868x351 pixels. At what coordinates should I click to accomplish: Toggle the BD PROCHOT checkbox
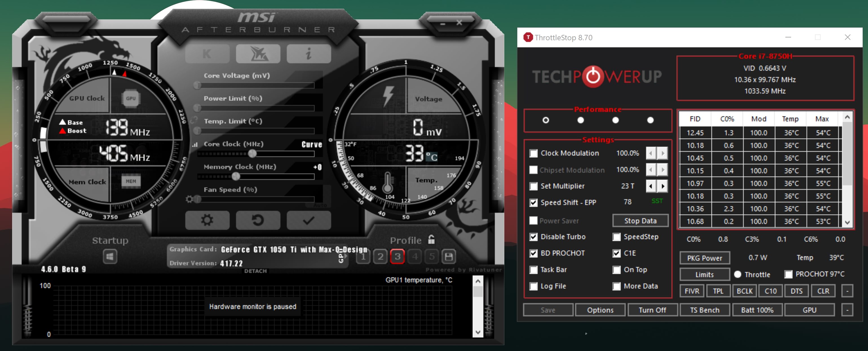pyautogui.click(x=533, y=253)
